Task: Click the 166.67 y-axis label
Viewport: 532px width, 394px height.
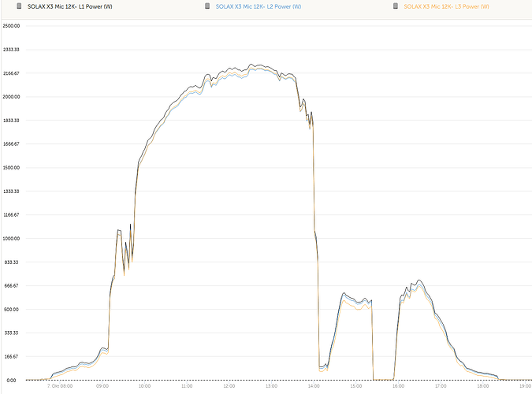Action: (11, 357)
